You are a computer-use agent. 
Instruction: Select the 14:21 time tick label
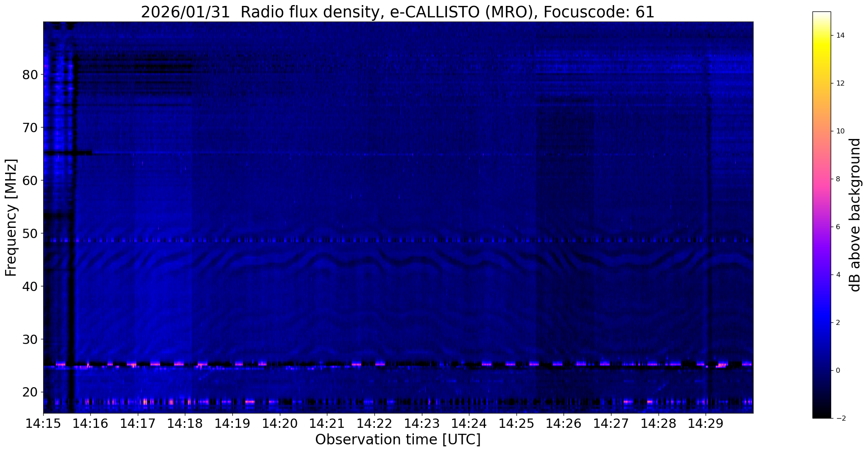(x=327, y=423)
